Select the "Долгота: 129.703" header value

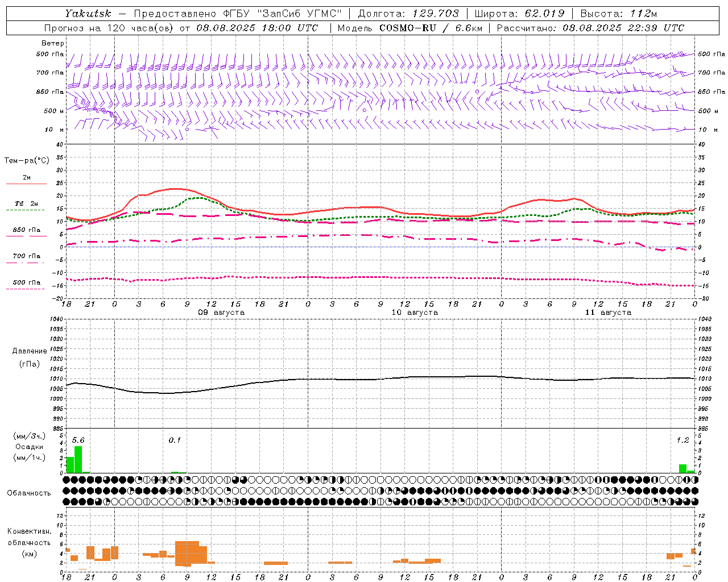[x=408, y=13]
